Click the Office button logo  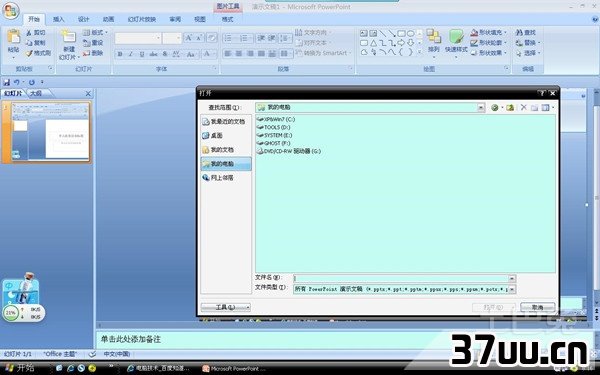tap(10, 11)
